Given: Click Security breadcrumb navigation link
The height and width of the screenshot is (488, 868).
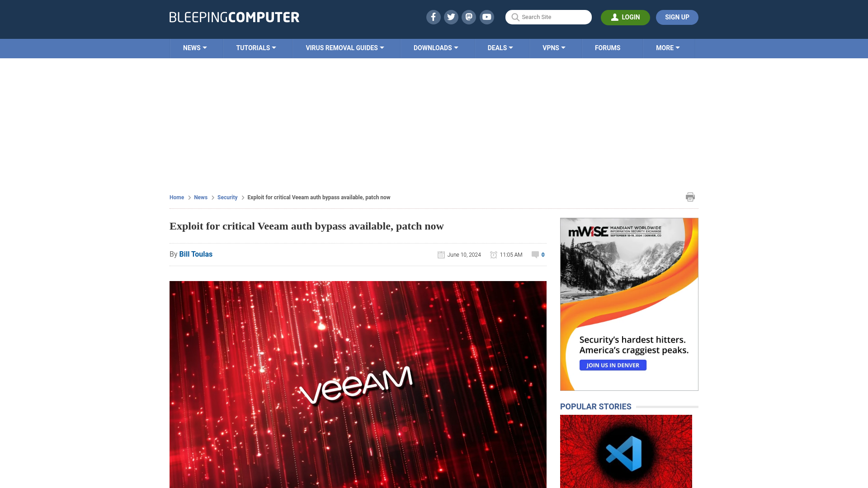Looking at the screenshot, I should coord(227,197).
